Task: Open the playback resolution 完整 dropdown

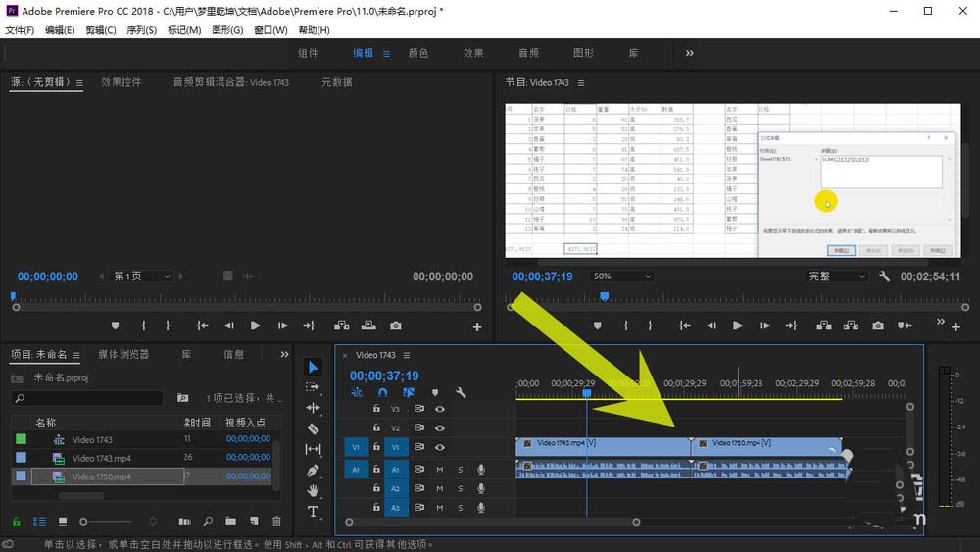Action: (x=835, y=276)
